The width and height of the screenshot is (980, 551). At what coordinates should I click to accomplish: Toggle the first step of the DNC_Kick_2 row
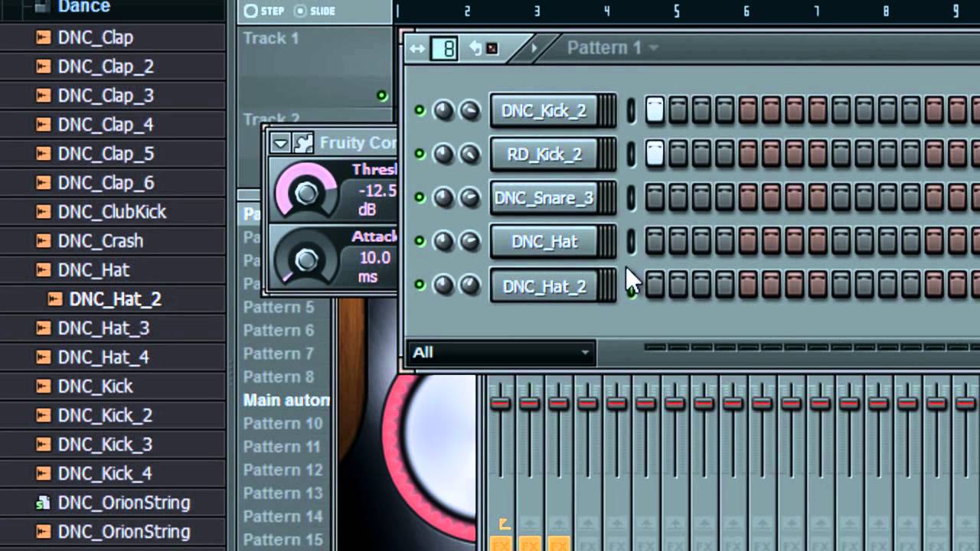tap(655, 110)
